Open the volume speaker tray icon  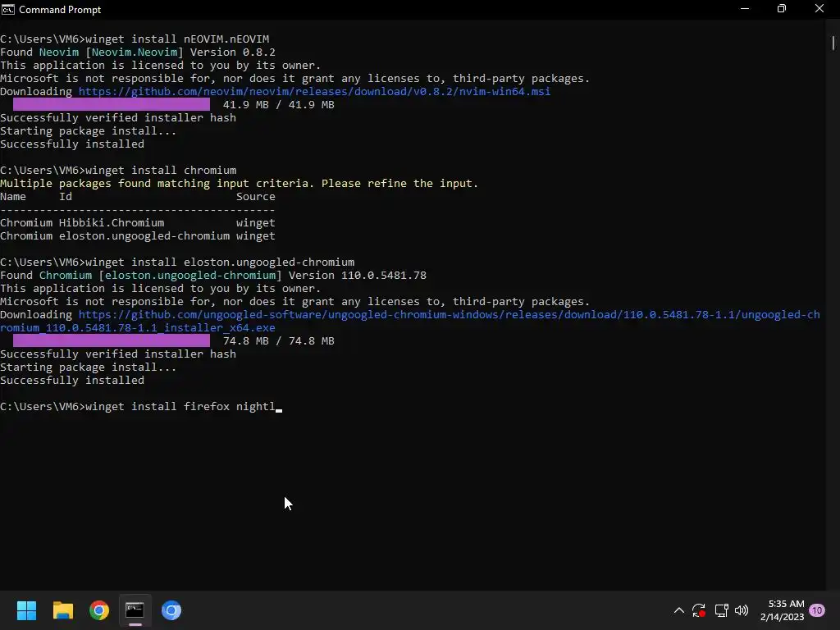point(742,610)
